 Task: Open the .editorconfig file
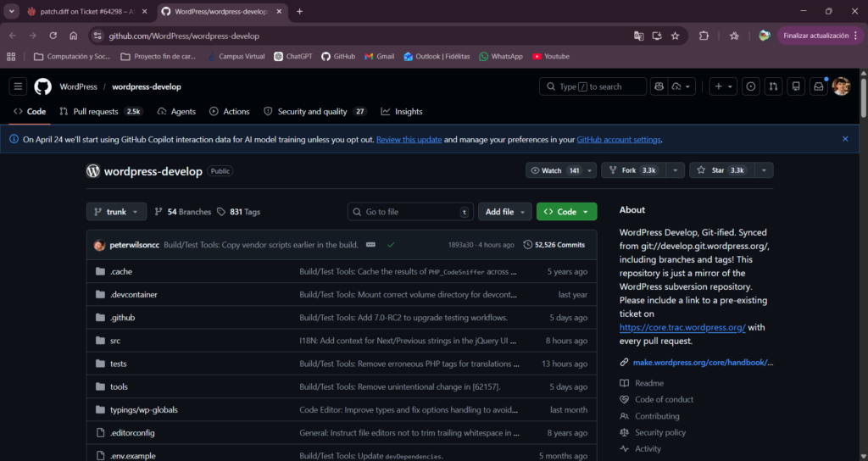(131, 433)
